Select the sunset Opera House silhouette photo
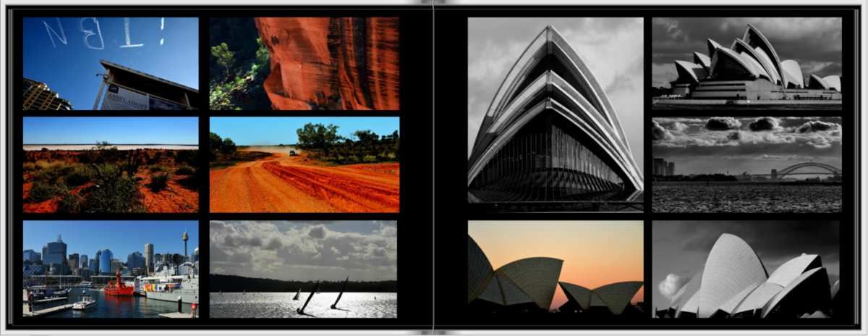Image resolution: width=868 pixels, height=336 pixels. coord(556,269)
